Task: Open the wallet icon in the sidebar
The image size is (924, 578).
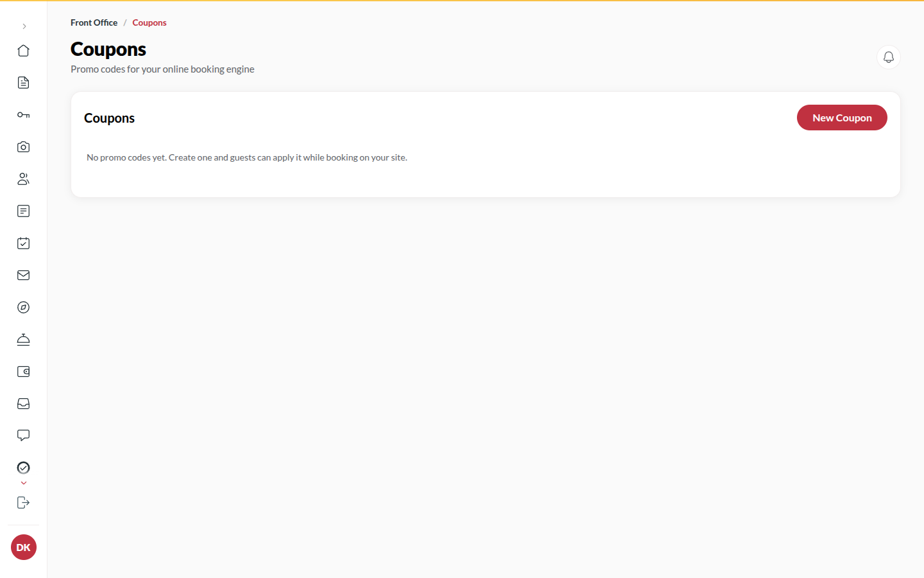Action: [x=24, y=372]
